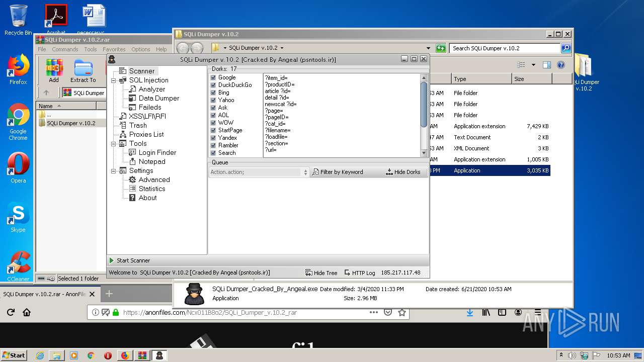Open WinRAR Commands menu

65,49
